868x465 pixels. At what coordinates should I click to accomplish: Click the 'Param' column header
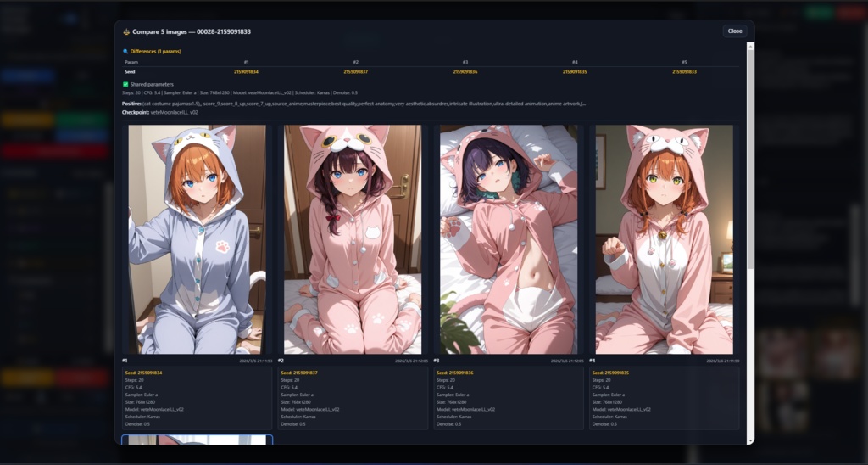pos(131,62)
